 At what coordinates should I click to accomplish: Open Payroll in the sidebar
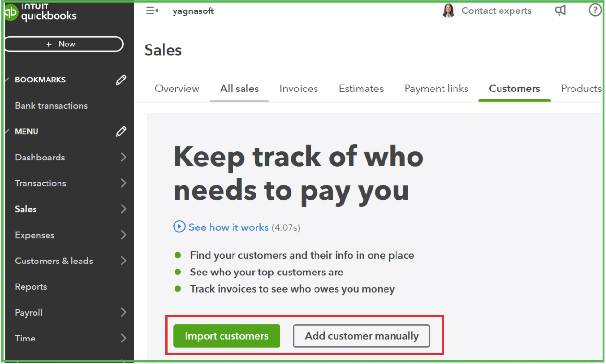click(x=29, y=313)
